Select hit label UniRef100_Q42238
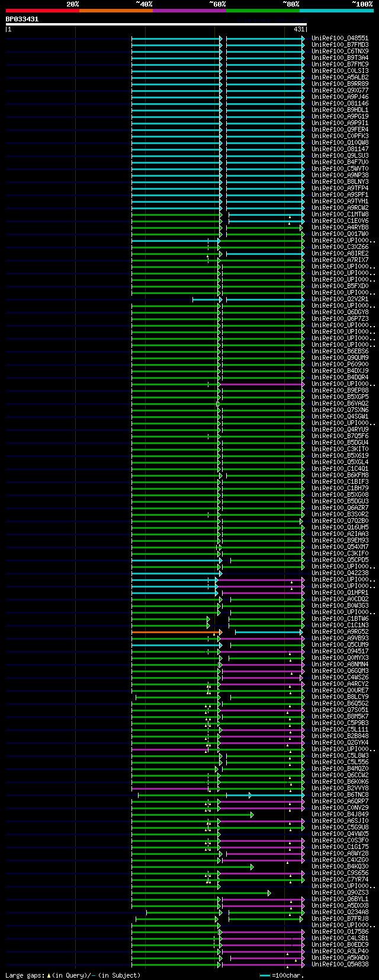Image resolution: width=379 pixels, height=980 pixels. (340, 573)
